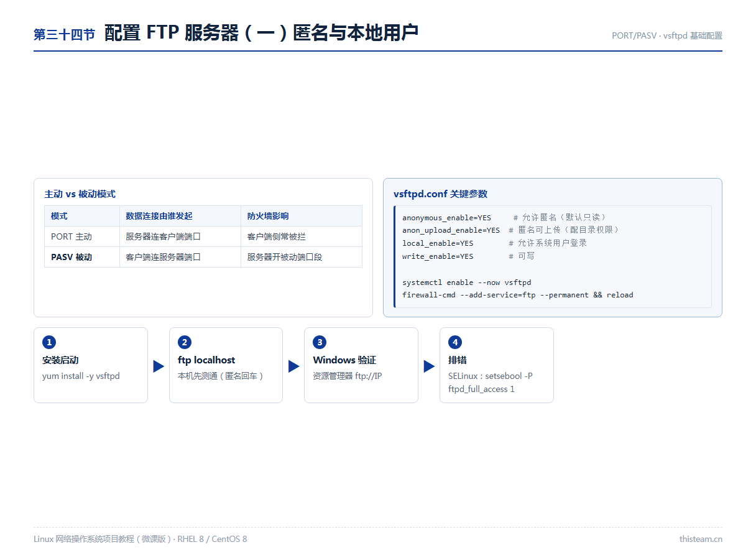Click the subtitle PORT/PASV · vsftpd 基础配置
756x560 pixels.
click(x=666, y=35)
